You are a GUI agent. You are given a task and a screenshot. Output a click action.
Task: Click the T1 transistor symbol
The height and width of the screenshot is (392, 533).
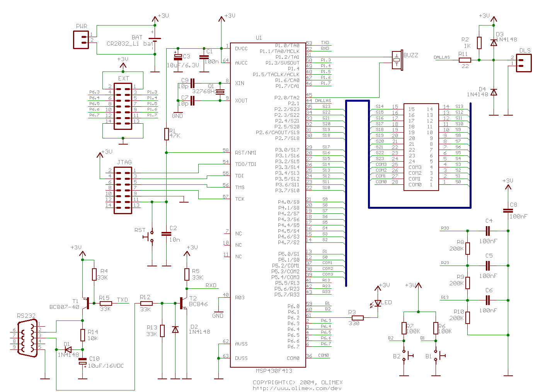(x=87, y=303)
